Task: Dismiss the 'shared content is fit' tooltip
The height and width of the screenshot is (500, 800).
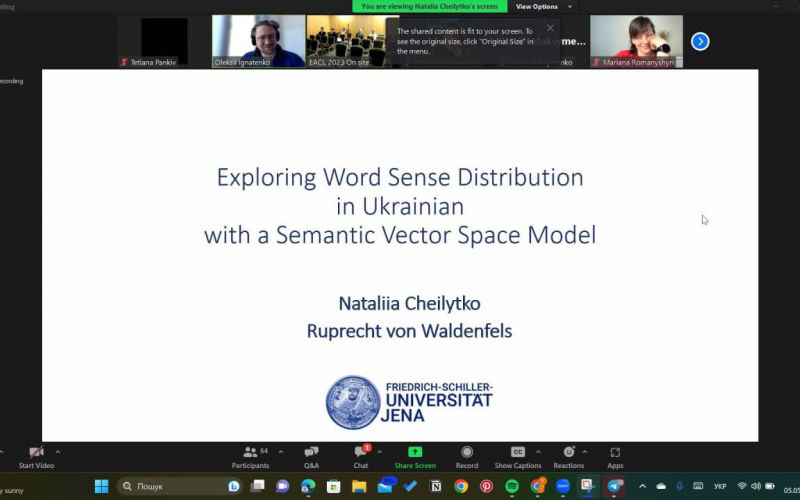Action: tap(550, 28)
